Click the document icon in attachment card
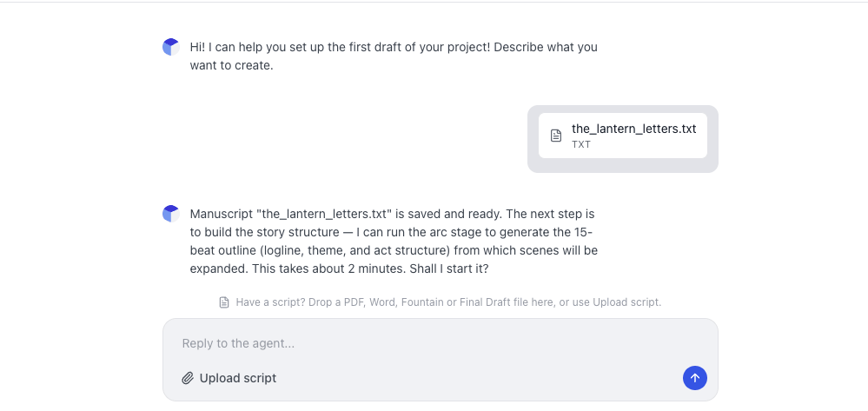 pyautogui.click(x=556, y=136)
